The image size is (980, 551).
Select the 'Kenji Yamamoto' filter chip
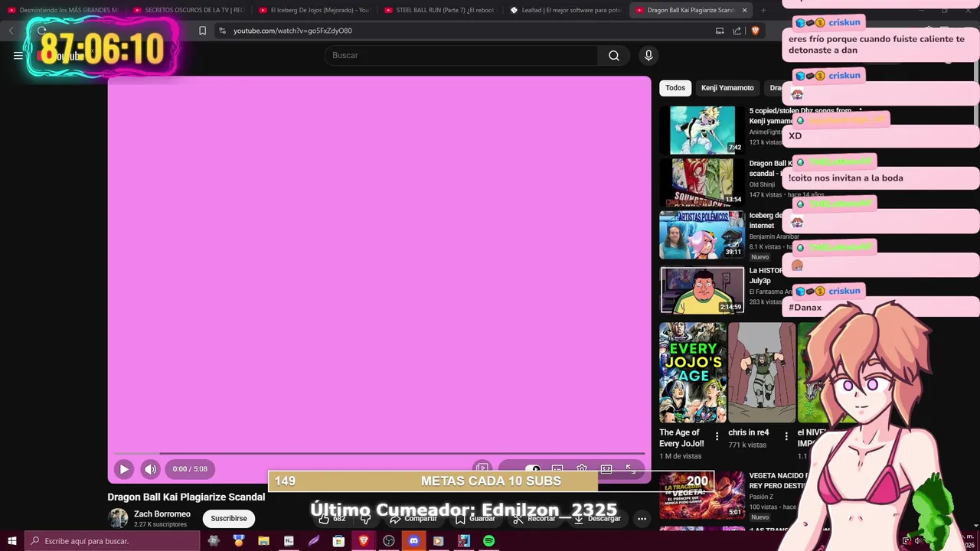tap(727, 88)
